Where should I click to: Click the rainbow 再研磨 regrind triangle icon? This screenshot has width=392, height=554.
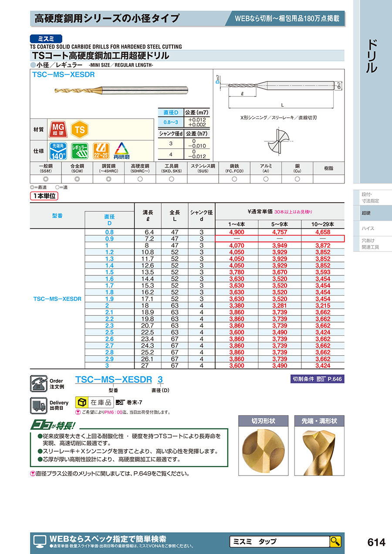(122, 151)
